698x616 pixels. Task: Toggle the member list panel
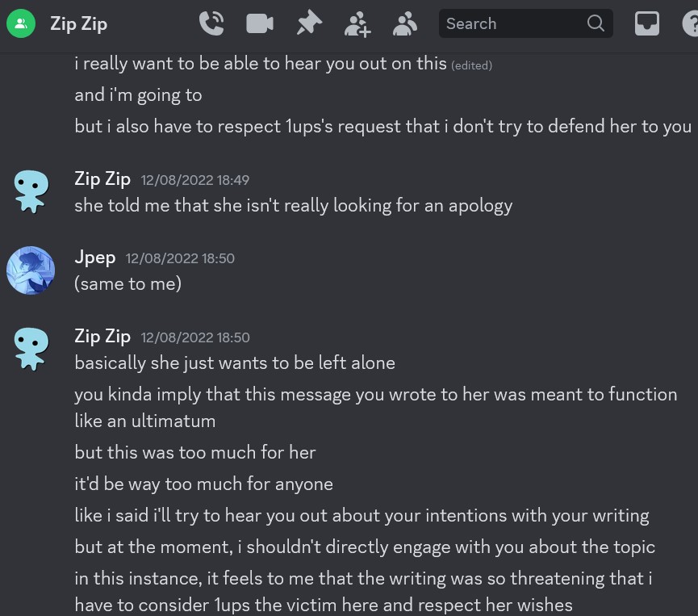pos(405,23)
